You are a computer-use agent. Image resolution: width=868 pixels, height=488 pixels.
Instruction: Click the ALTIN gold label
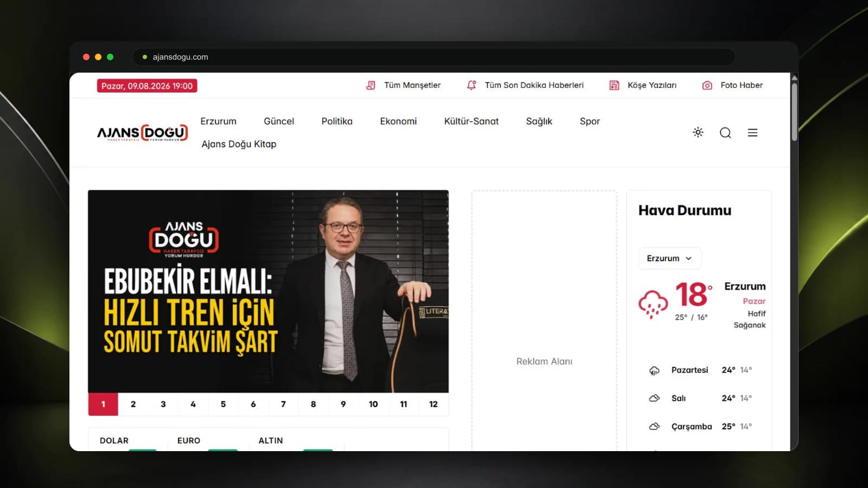tap(271, 441)
